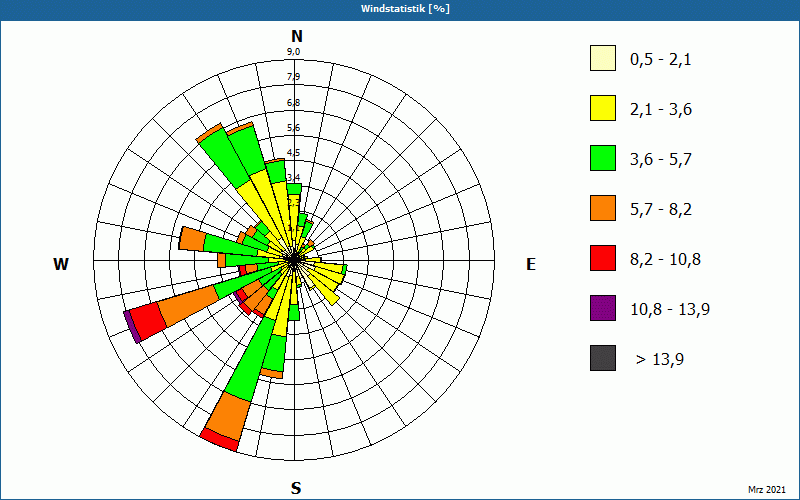
Task: Click the legend label '3,6 - 5,7'
Action: (661, 160)
